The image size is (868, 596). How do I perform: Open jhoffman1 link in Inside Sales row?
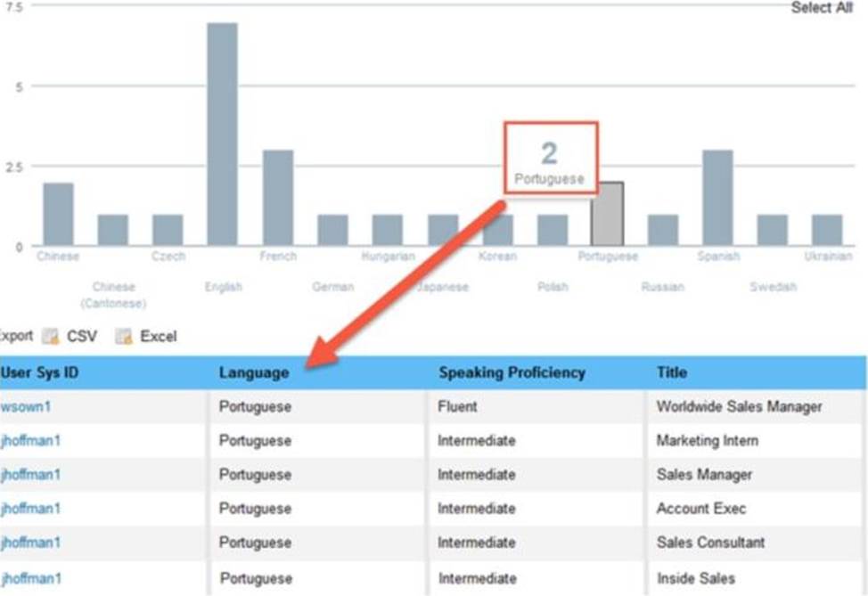point(30,578)
